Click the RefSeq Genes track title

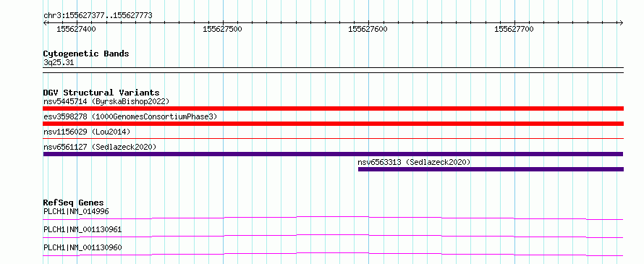74,203
